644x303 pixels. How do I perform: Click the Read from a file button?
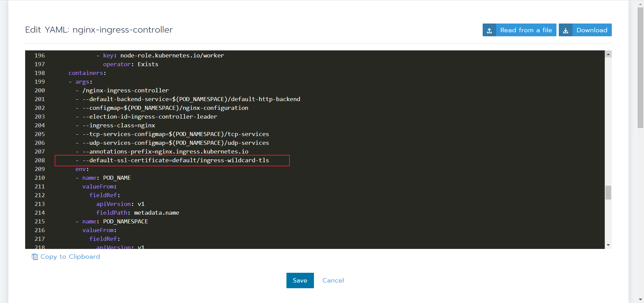520,30
